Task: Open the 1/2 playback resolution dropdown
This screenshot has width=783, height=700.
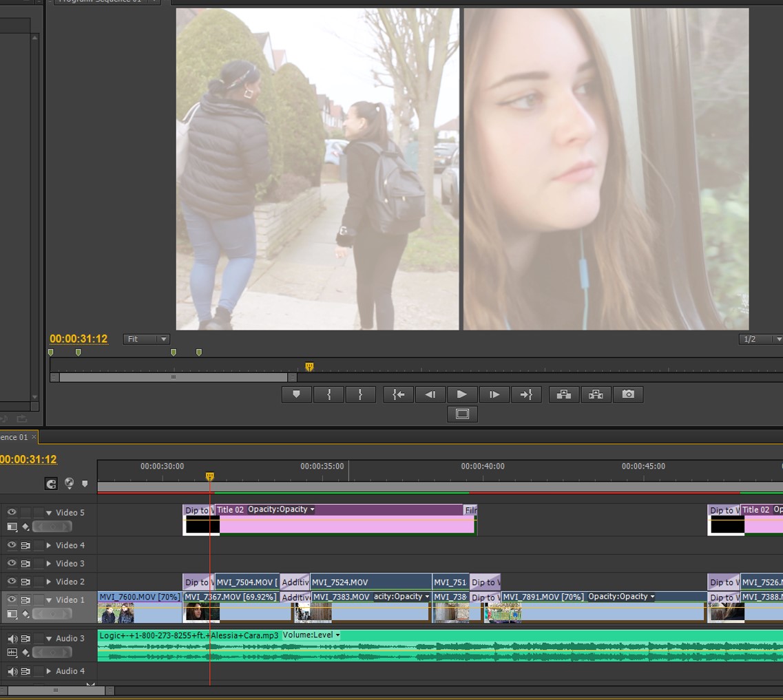Action: [x=760, y=339]
